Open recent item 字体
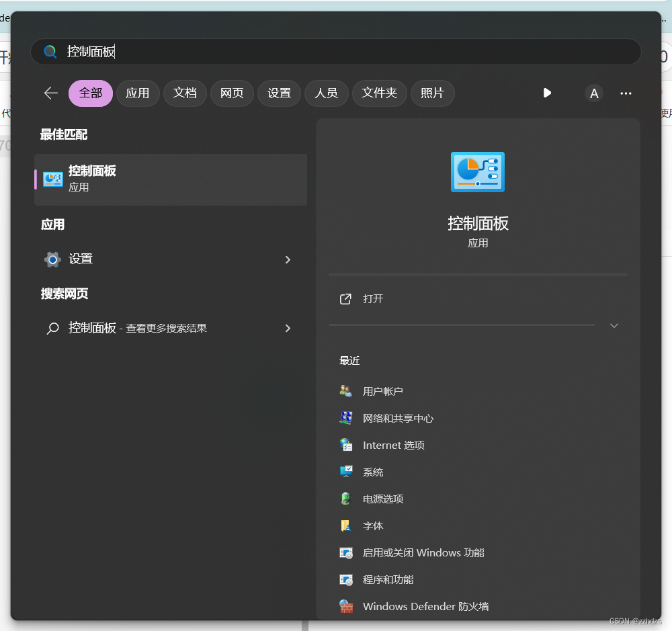Viewport: 672px width, 631px height. coord(373,526)
